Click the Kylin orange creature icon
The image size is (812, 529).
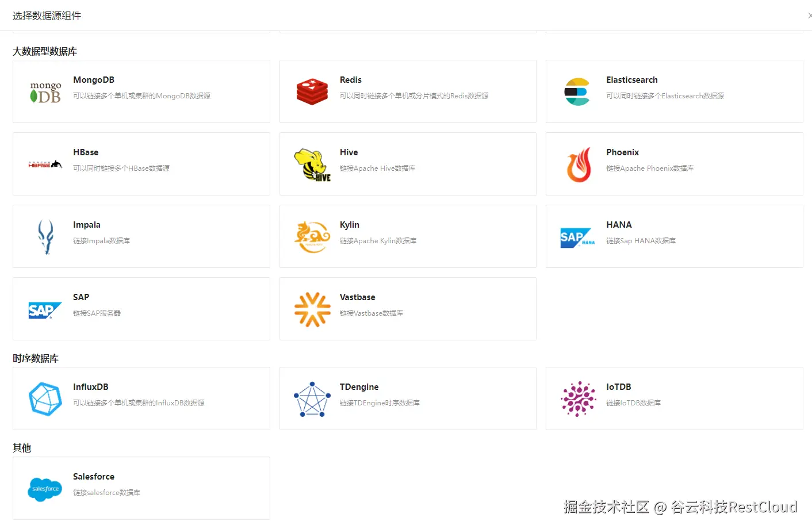[312, 237]
